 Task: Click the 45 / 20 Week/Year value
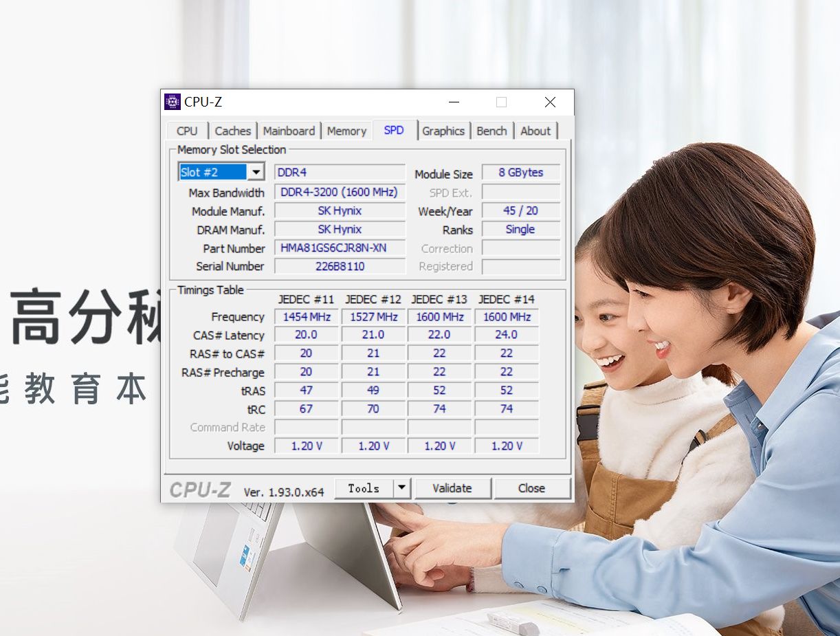pyautogui.click(x=521, y=211)
